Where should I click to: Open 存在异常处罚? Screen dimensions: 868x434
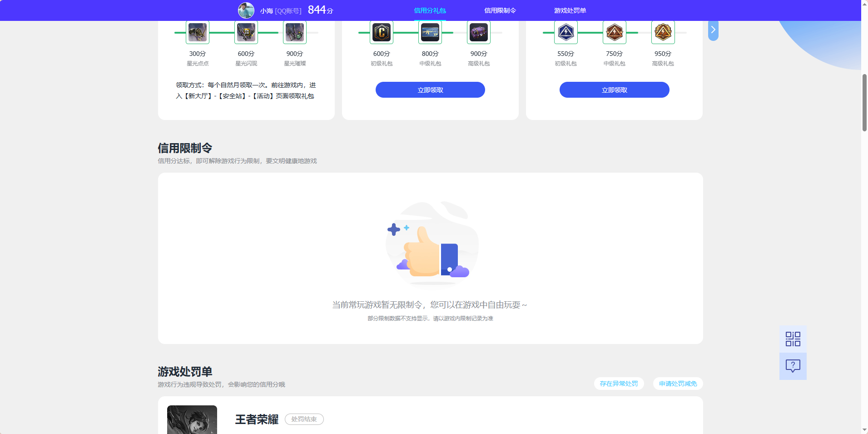[619, 384]
